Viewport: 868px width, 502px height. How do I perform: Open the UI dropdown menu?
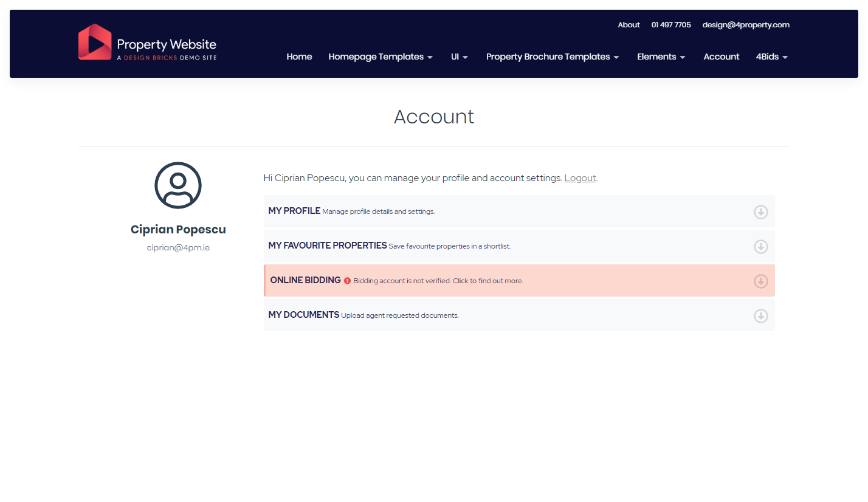click(459, 57)
